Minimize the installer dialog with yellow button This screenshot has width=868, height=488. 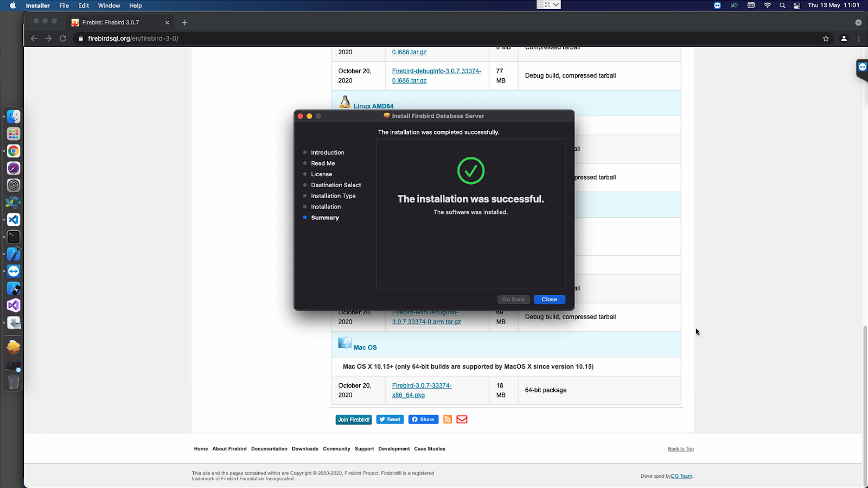pyautogui.click(x=309, y=116)
